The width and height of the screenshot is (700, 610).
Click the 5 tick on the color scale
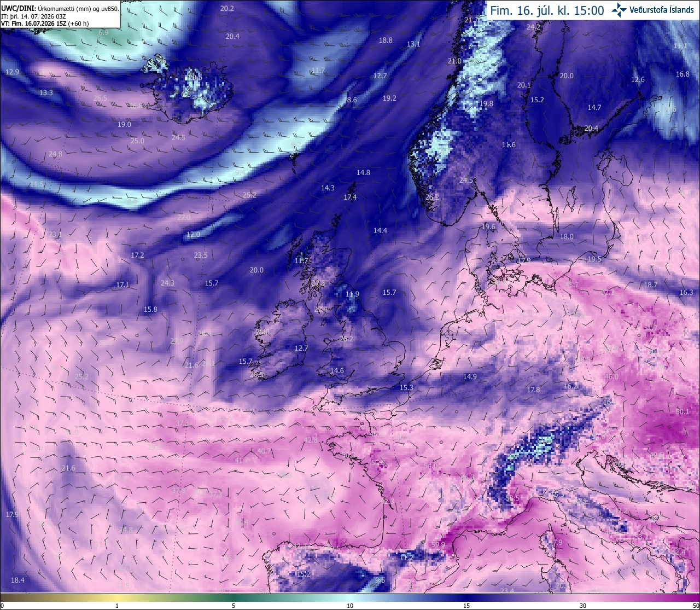(x=234, y=606)
